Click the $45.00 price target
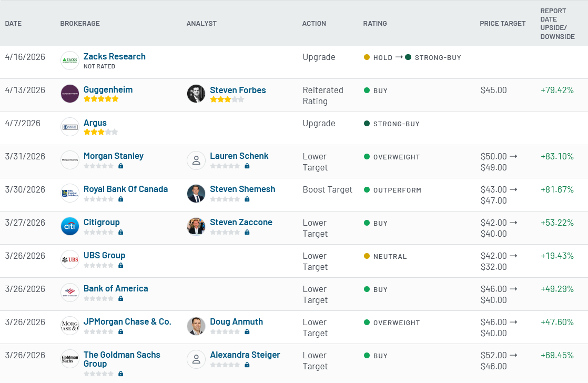Screen dimensions: 588x383 tap(493, 90)
